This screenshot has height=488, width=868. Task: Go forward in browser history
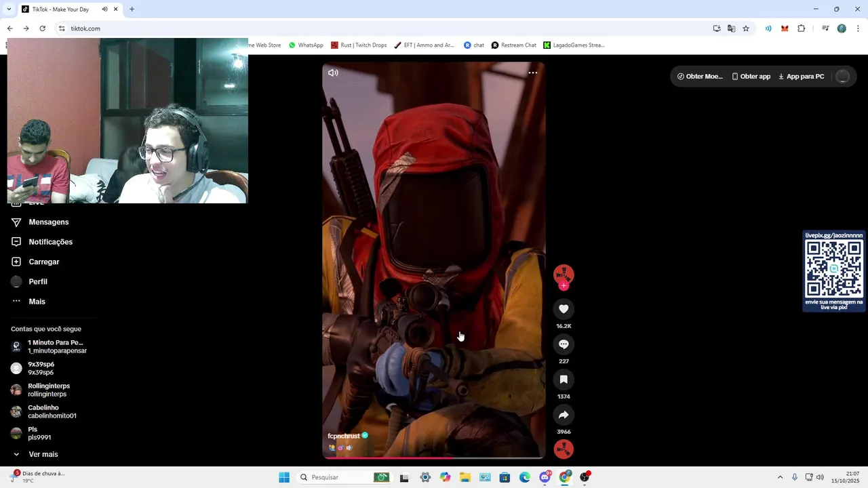(26, 28)
